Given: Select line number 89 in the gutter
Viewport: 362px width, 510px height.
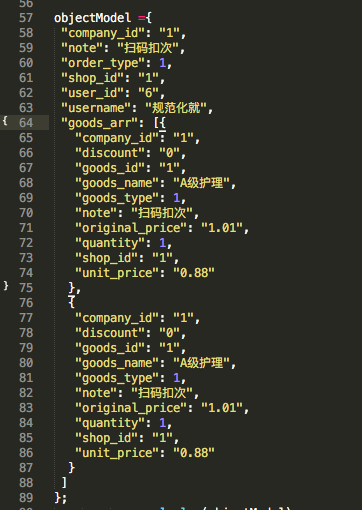Looking at the screenshot, I should [26, 498].
